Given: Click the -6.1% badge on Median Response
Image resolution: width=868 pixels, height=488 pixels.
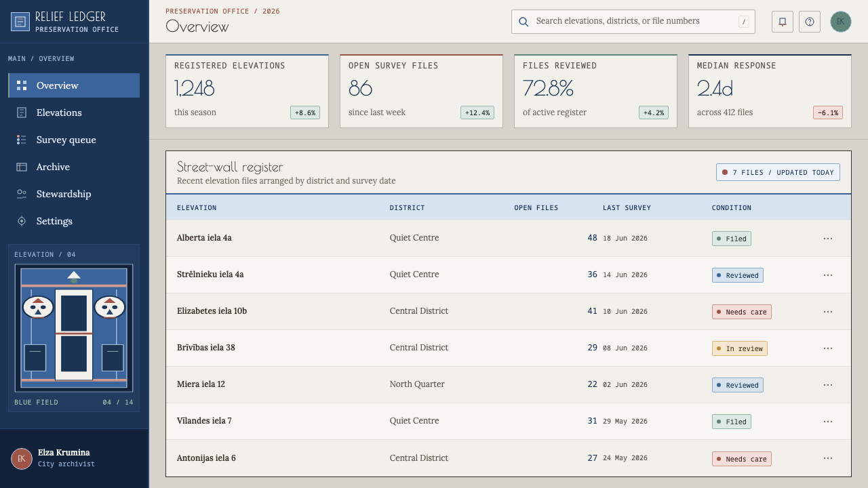Looking at the screenshot, I should click(828, 113).
